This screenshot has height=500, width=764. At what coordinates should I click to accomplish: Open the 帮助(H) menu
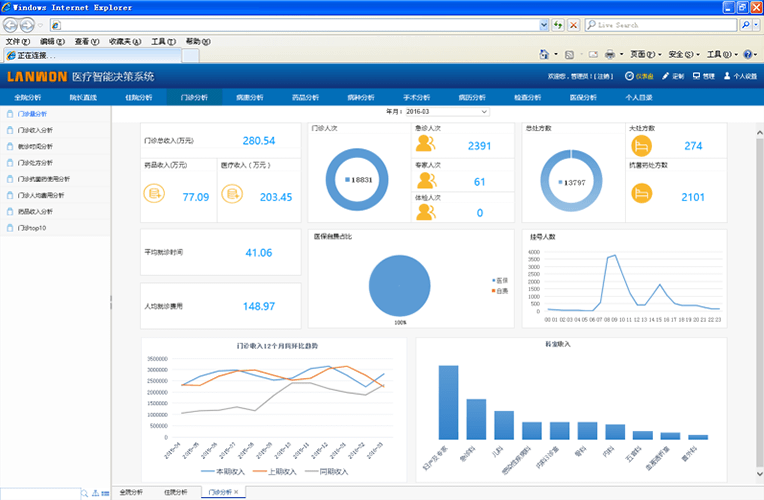coord(198,41)
